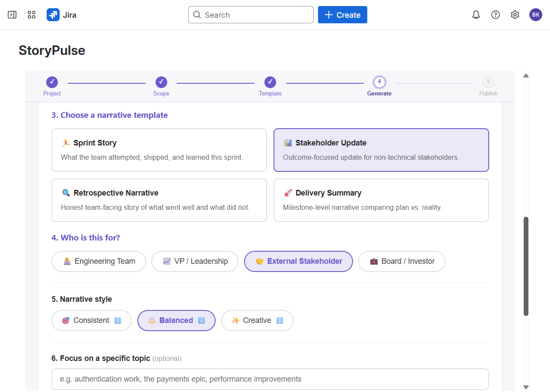Select the Sprint Story template card
Image resolution: width=550 pixels, height=392 pixels.
[x=159, y=150]
